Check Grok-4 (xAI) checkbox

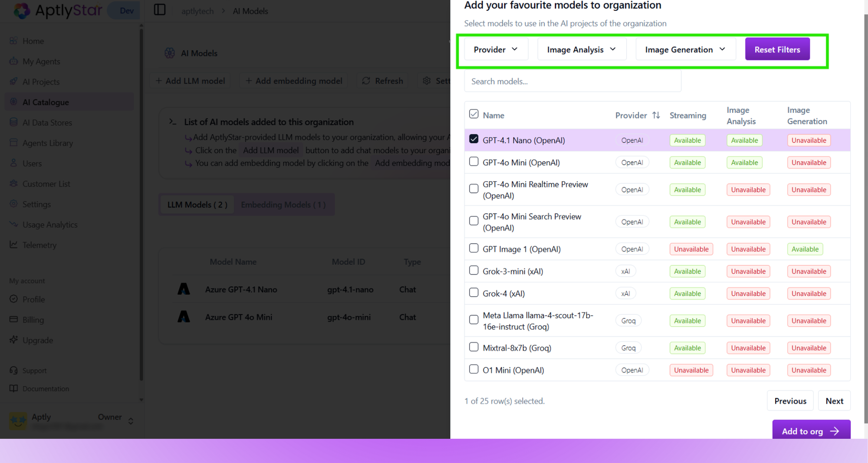point(473,293)
